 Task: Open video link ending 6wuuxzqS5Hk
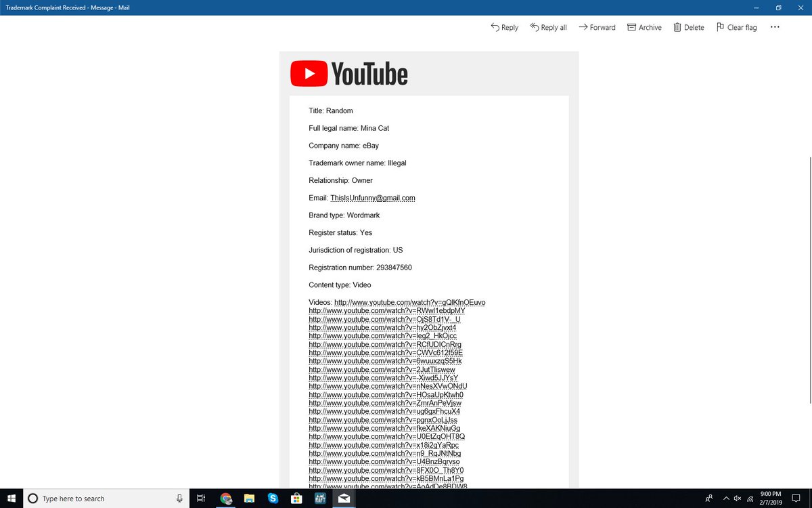[x=386, y=361]
